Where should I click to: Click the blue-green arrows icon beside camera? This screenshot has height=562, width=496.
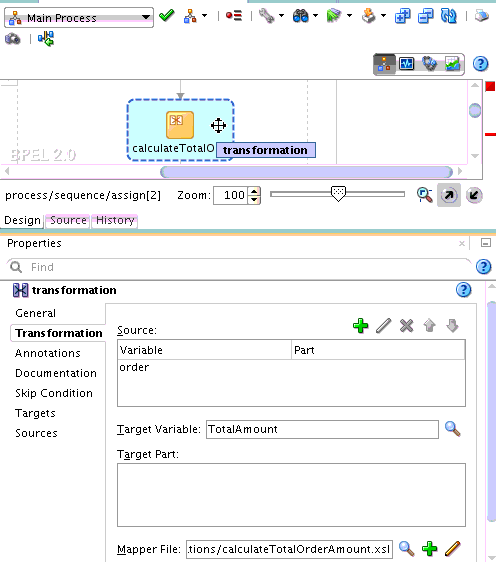pos(46,39)
